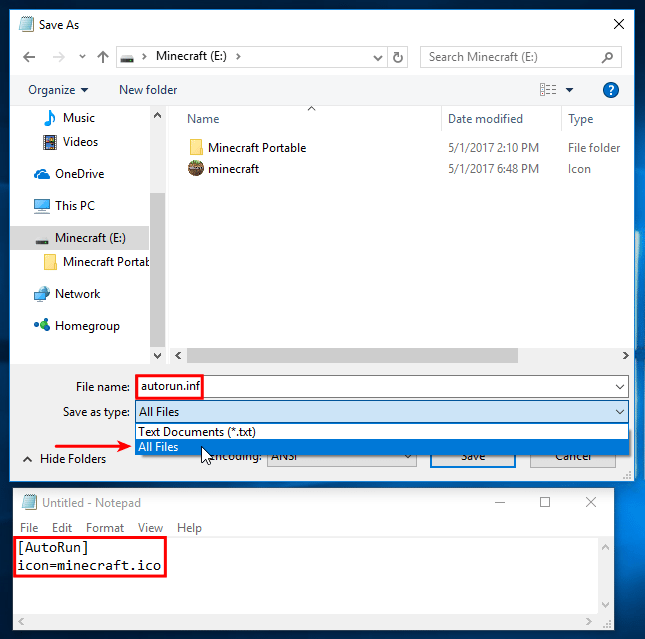Open the view options dropdown arrow
645x639 pixels.
click(569, 90)
